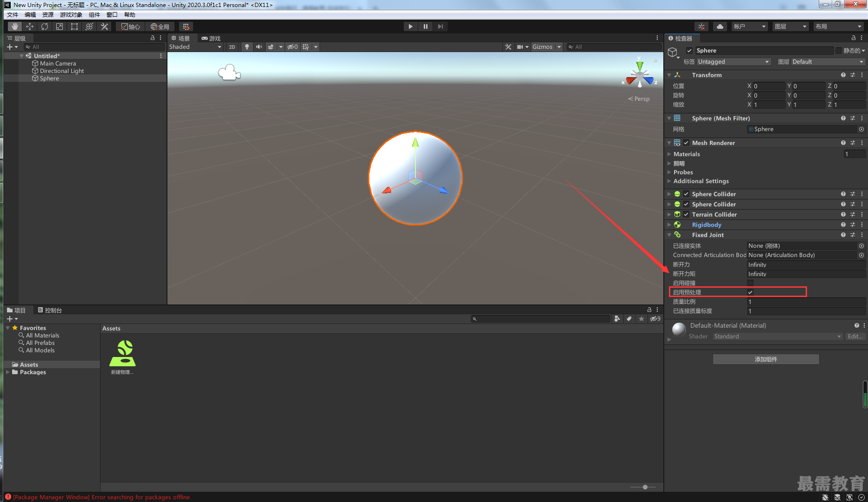Expand Materials section

pyautogui.click(x=669, y=154)
